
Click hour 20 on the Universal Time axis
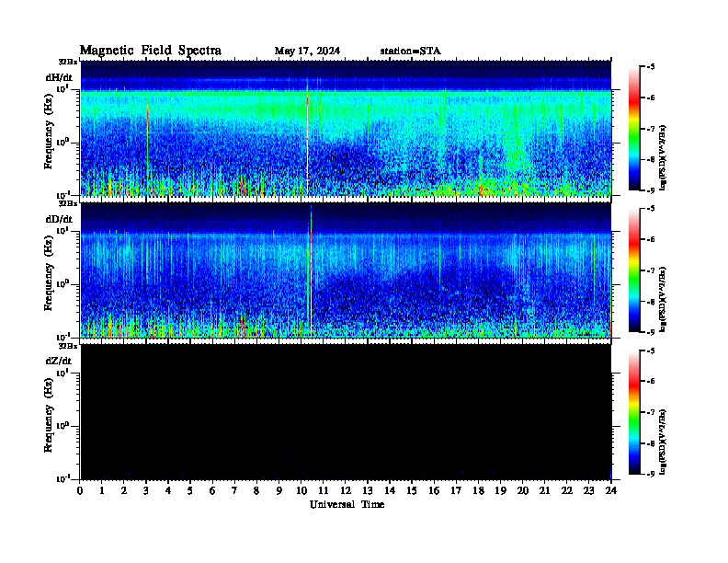(x=522, y=491)
